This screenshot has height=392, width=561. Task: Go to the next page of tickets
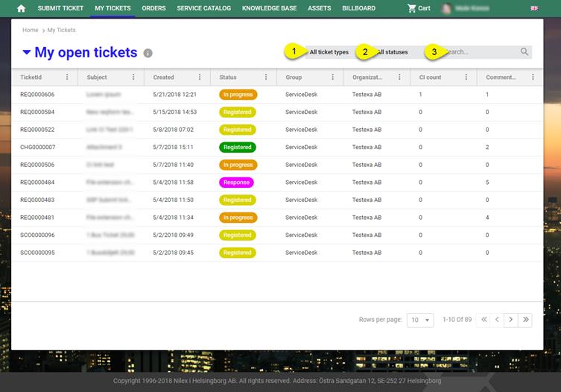tap(510, 320)
